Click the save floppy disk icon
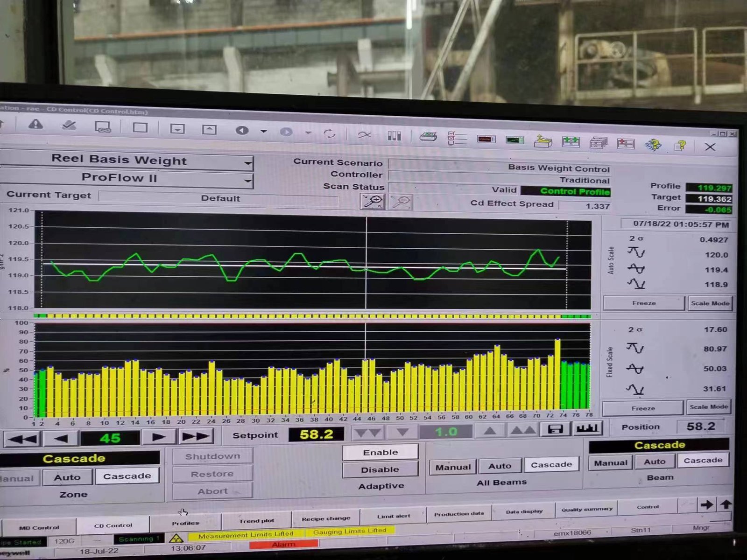The image size is (747, 560). (x=555, y=429)
